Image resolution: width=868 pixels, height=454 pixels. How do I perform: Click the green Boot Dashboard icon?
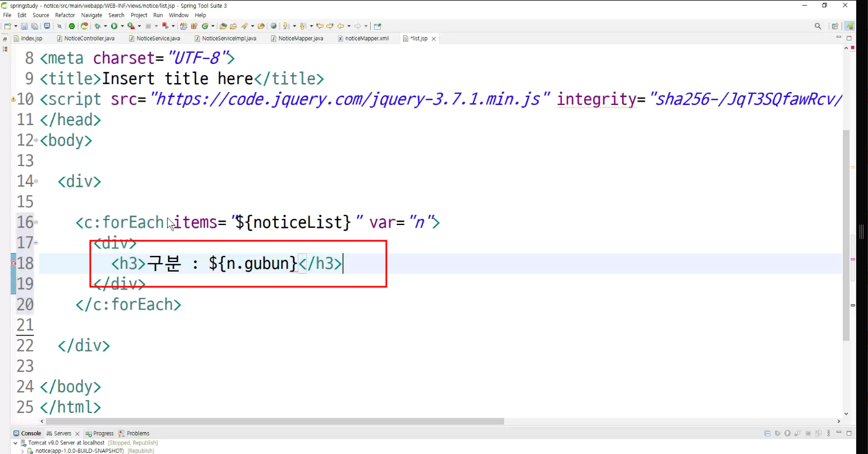click(72, 26)
